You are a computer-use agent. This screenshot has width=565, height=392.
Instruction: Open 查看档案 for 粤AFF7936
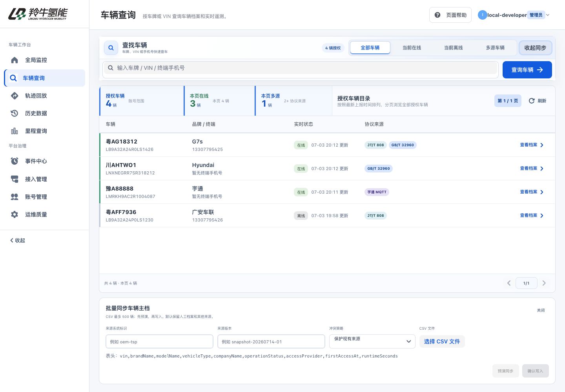click(x=532, y=216)
